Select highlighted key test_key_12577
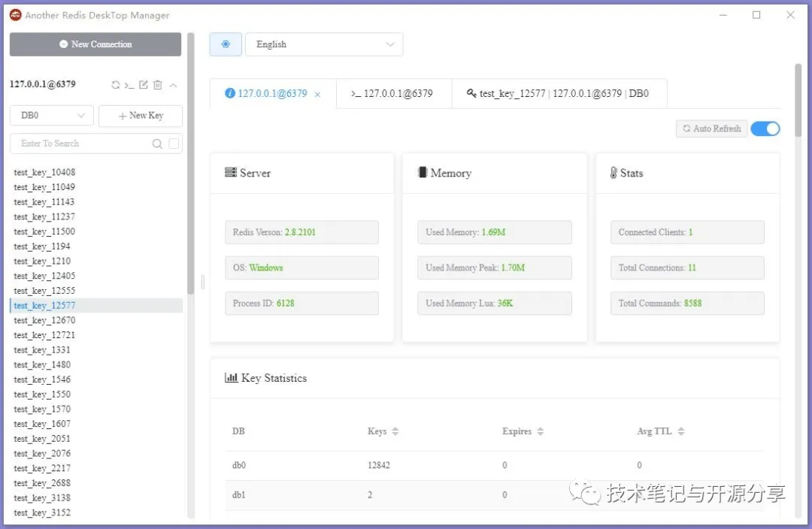 [x=96, y=305]
